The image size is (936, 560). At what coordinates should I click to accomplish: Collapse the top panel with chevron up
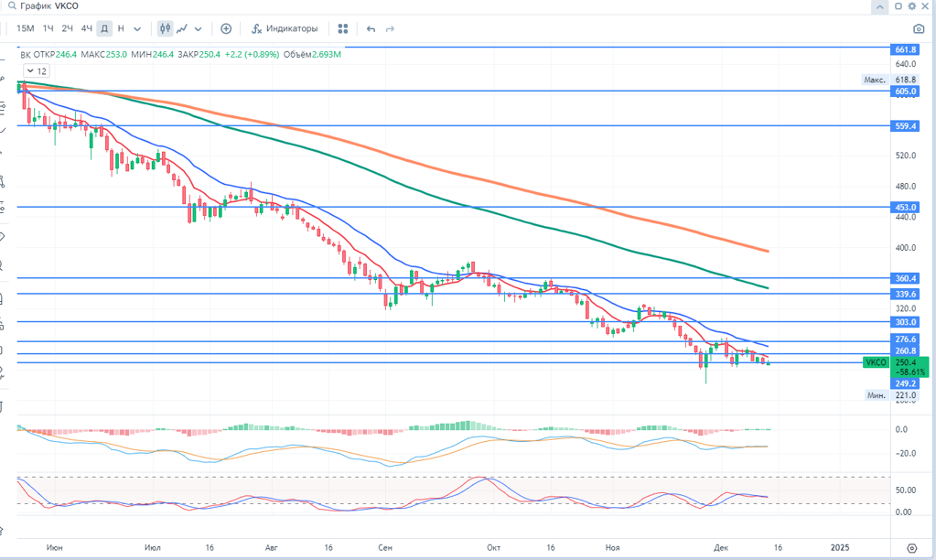point(879,6)
